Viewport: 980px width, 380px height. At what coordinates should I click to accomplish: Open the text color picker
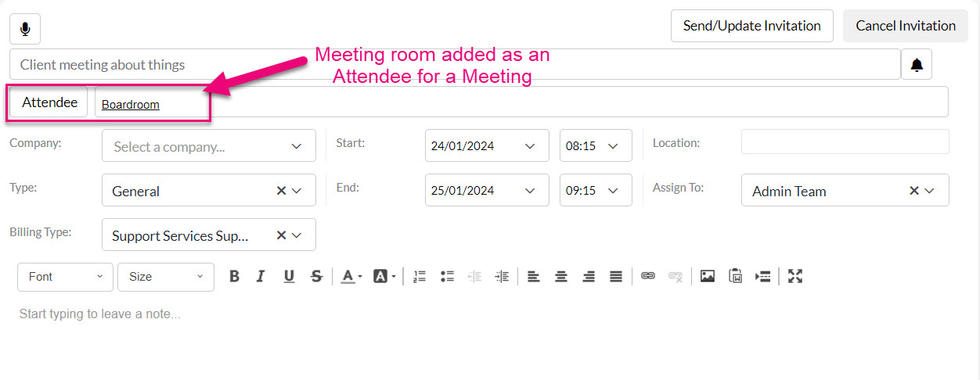pos(351,276)
